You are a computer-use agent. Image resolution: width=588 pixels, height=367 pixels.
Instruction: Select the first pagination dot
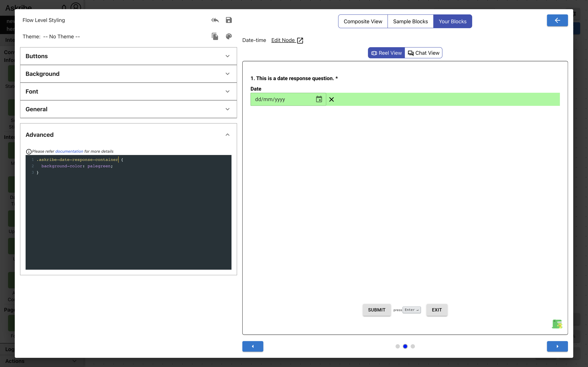point(398,346)
